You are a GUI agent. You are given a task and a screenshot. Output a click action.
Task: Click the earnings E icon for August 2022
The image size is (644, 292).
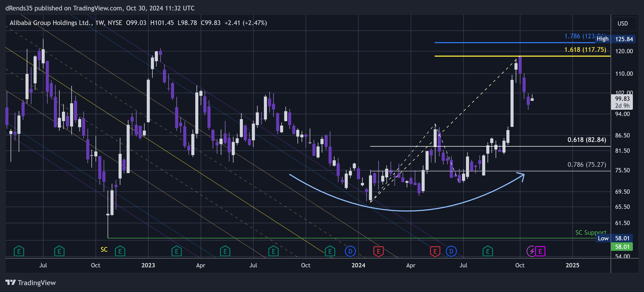tap(59, 251)
